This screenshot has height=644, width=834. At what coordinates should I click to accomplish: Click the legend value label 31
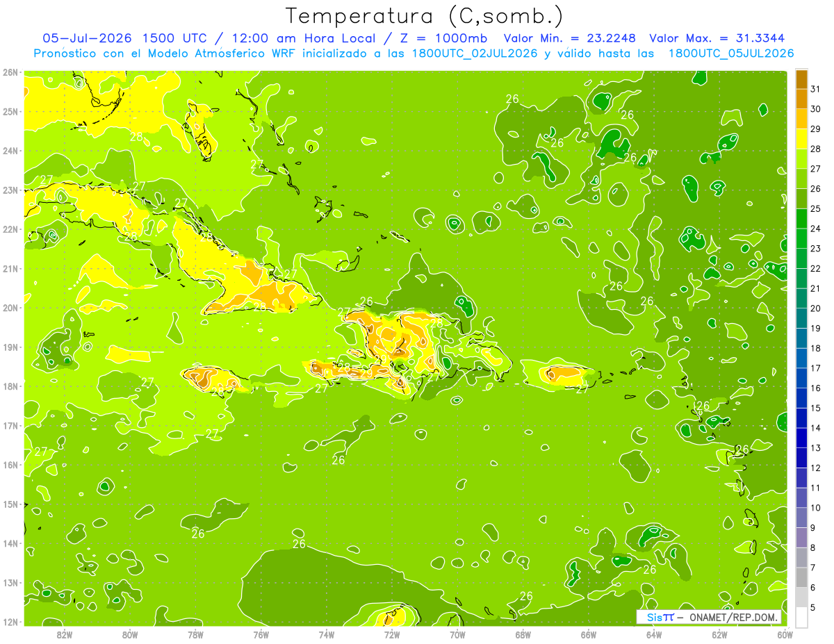pos(815,89)
